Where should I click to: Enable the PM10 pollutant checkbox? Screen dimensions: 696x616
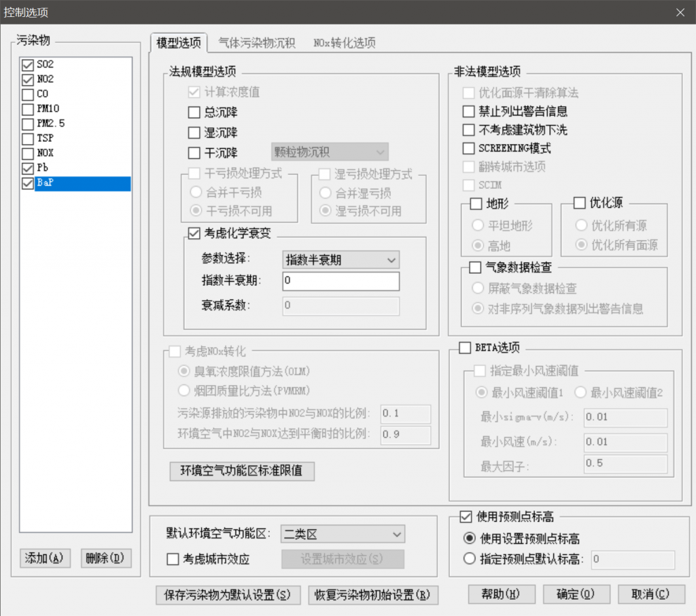pyautogui.click(x=27, y=109)
